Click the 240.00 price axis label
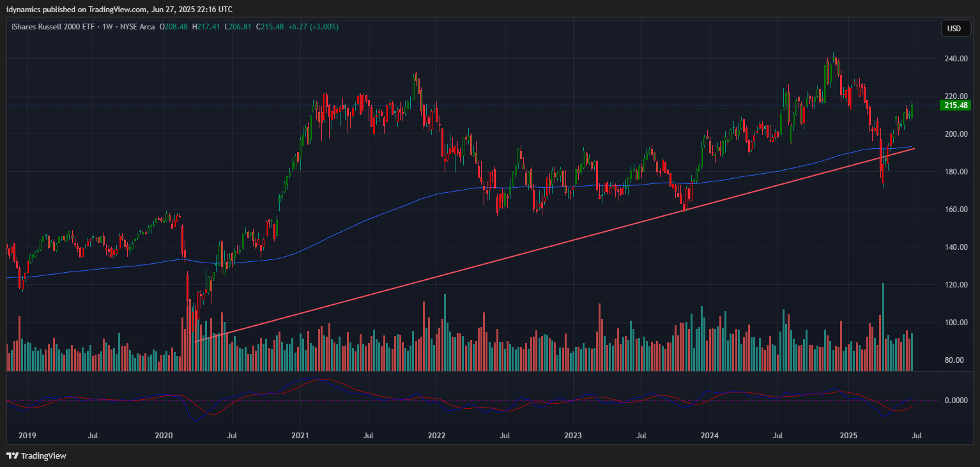Screen dimensions: 980x467 pyautogui.click(x=955, y=59)
